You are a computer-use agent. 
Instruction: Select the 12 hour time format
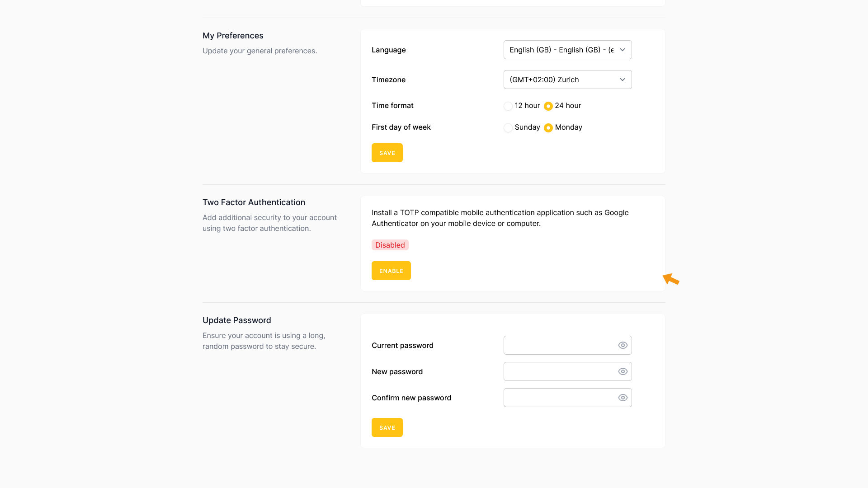click(508, 106)
